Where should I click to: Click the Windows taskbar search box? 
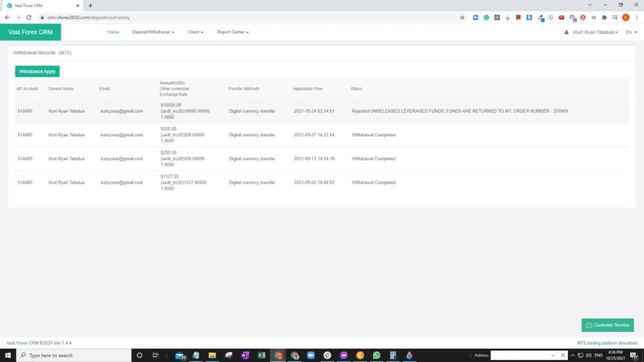(x=71, y=355)
